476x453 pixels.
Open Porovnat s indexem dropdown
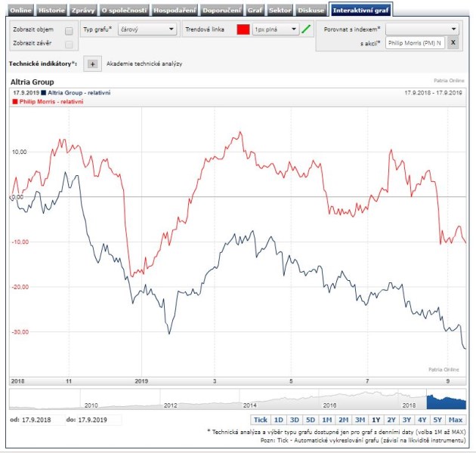[x=422, y=29]
